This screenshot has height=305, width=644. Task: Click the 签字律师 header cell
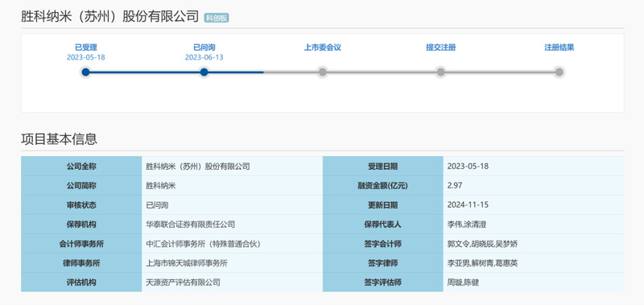coord(383,262)
